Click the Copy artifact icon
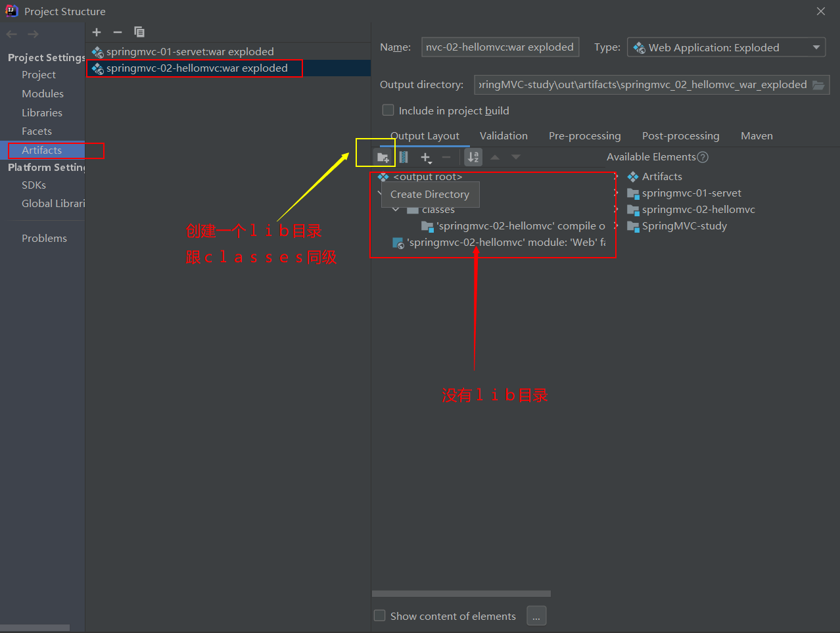The height and width of the screenshot is (633, 840). tap(139, 32)
